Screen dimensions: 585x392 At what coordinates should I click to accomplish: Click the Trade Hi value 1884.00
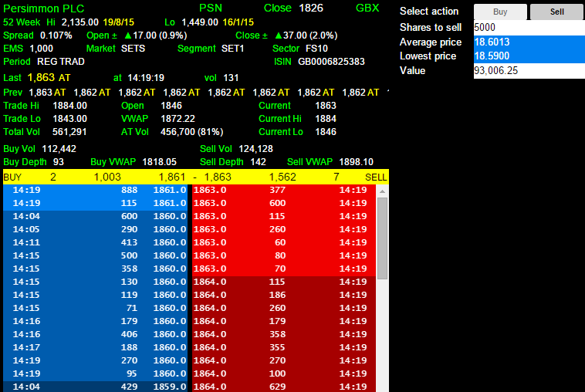[69, 106]
